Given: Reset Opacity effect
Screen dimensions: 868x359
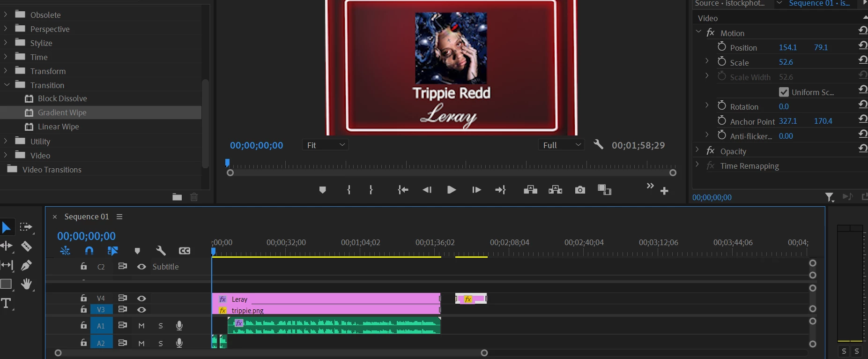Looking at the screenshot, I should (x=862, y=149).
